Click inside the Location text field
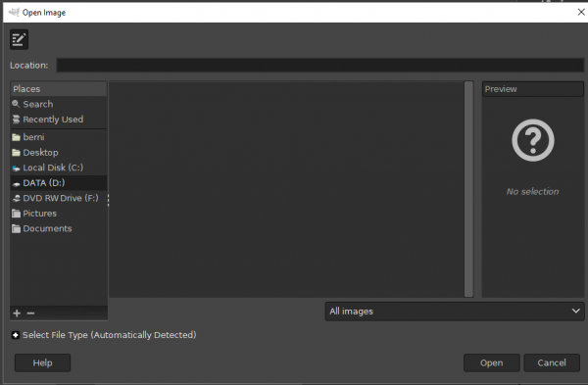Image resolution: width=588 pixels, height=385 pixels. pos(319,66)
